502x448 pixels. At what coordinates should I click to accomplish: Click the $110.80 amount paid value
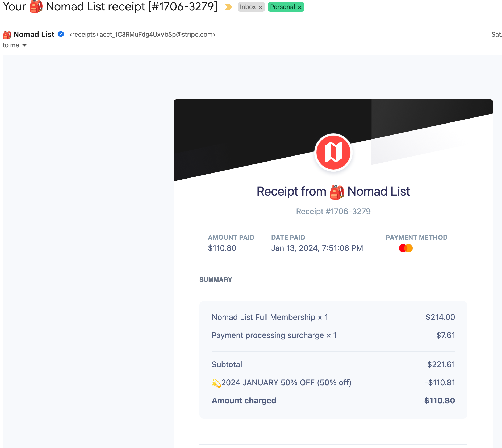(x=222, y=248)
